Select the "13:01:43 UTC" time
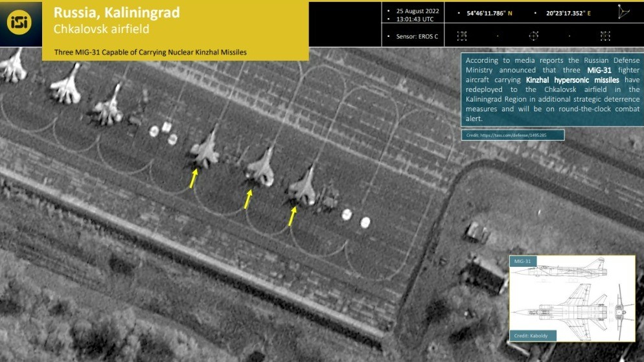 (415, 19)
